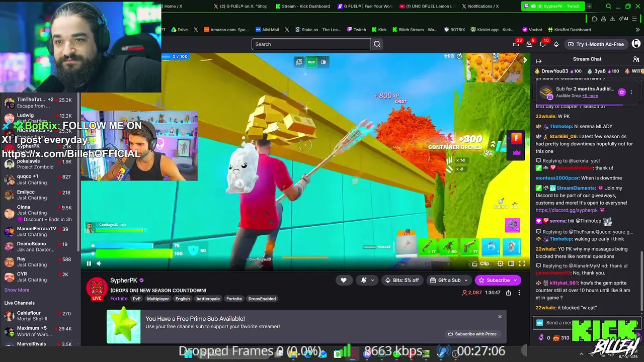The image size is (644, 362).
Task: Open SypherPK's channel avatar
Action: (97, 289)
